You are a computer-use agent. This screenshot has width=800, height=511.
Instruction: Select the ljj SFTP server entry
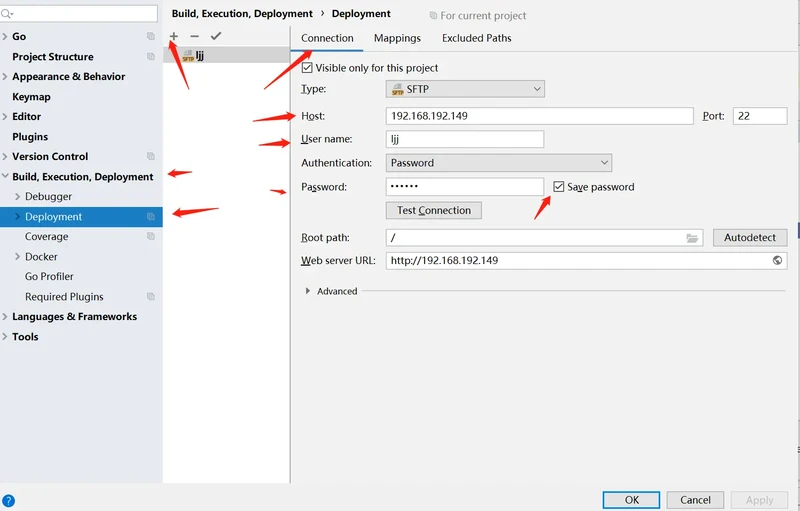(x=200, y=56)
